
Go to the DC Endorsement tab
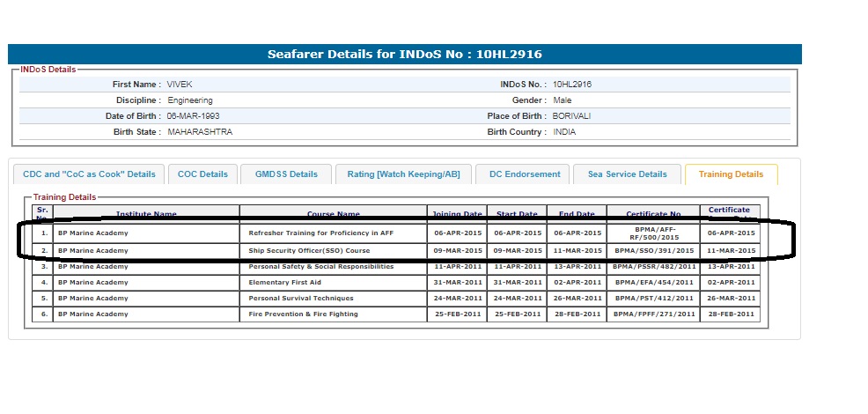point(524,174)
